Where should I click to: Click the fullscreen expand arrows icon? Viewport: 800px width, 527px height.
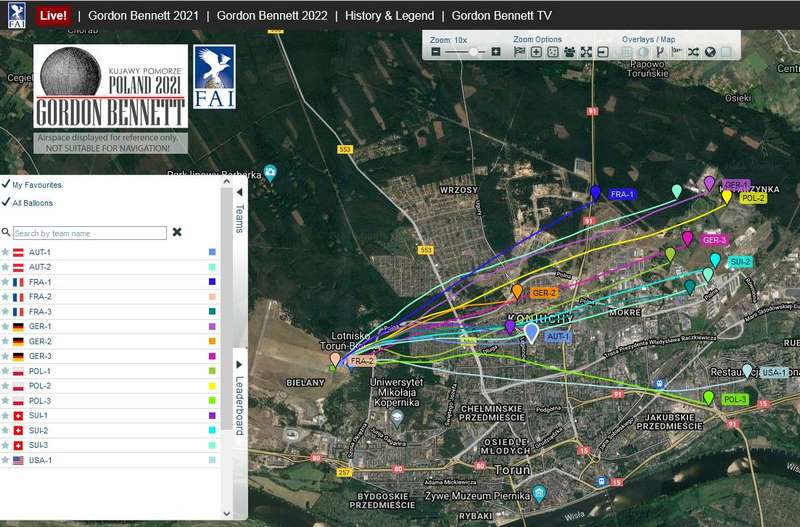[x=586, y=51]
